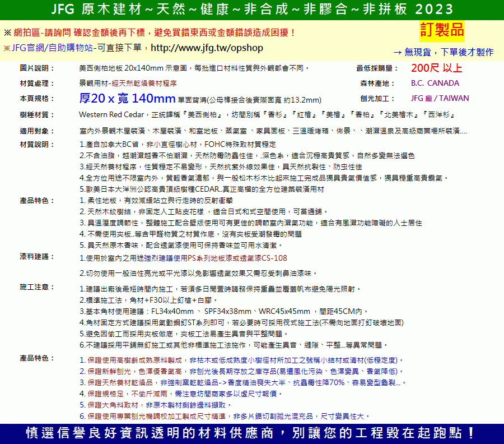The image size is (504, 444).
Task: Select the text 美西側柏地板 20x140mm 示意圖
Action: [133, 68]
